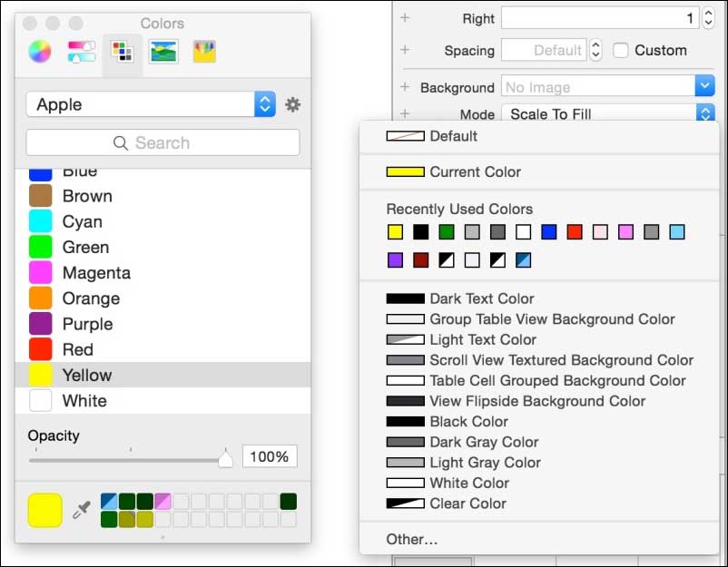The image size is (728, 567).
Task: Open Other… custom color option
Action: click(x=412, y=540)
